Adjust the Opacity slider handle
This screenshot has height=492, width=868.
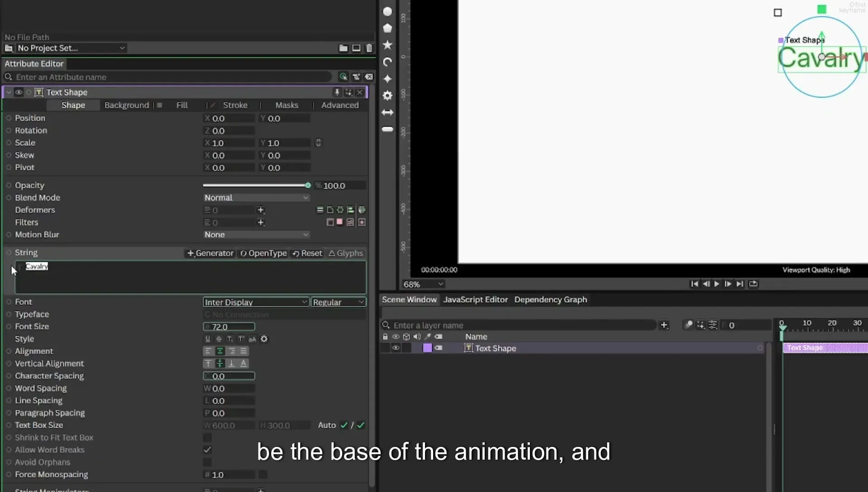308,185
